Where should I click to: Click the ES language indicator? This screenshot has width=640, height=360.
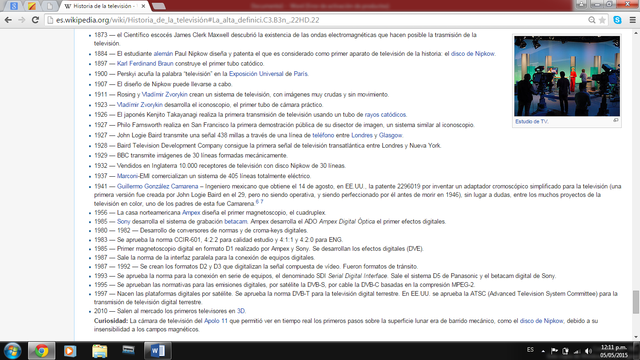(x=530, y=350)
